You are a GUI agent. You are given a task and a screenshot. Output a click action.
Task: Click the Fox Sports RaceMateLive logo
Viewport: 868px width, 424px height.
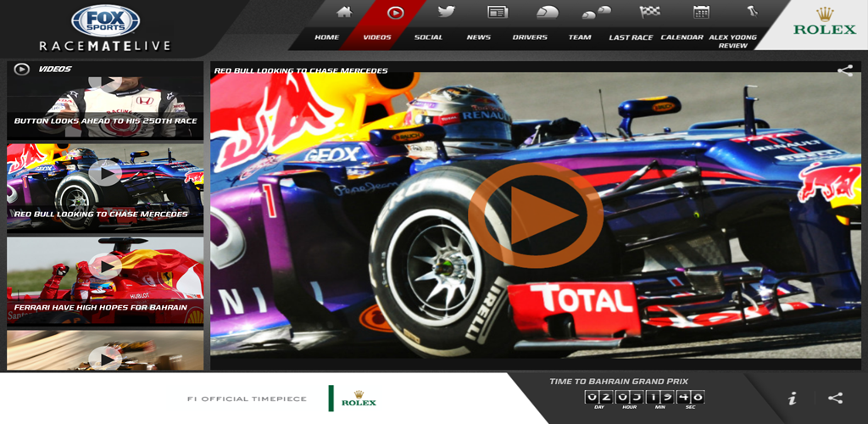[105, 29]
